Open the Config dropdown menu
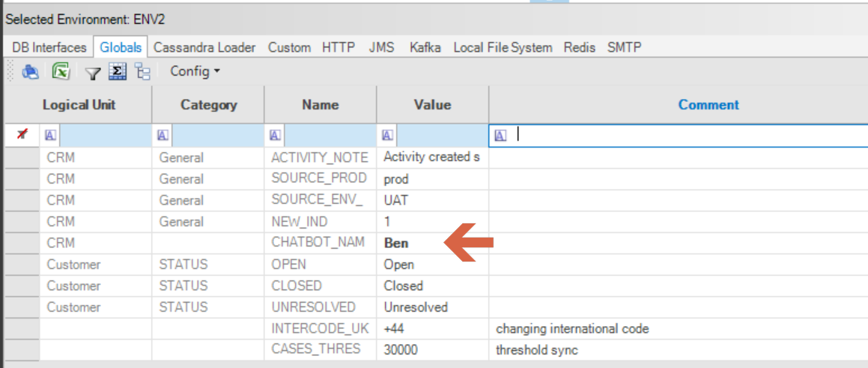868x368 pixels. coord(195,71)
